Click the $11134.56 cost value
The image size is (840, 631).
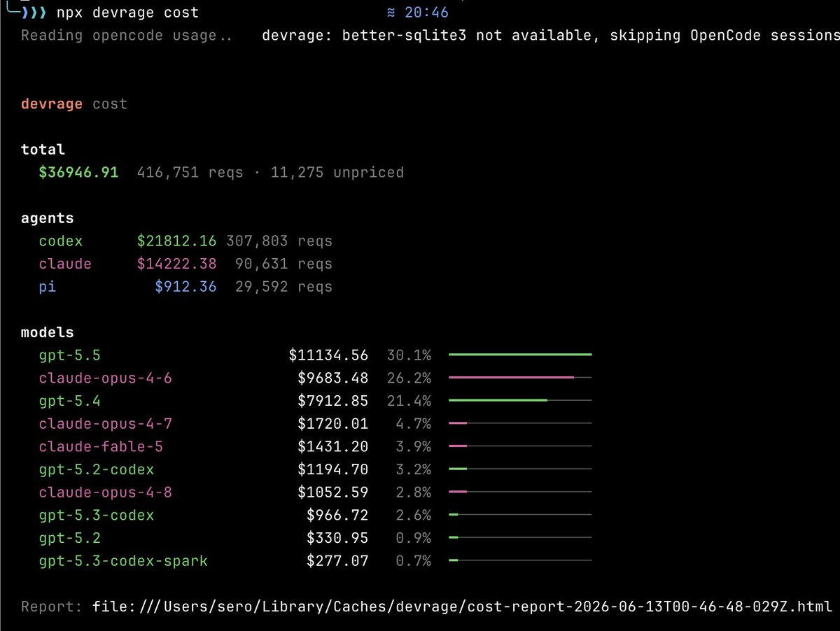[328, 355]
